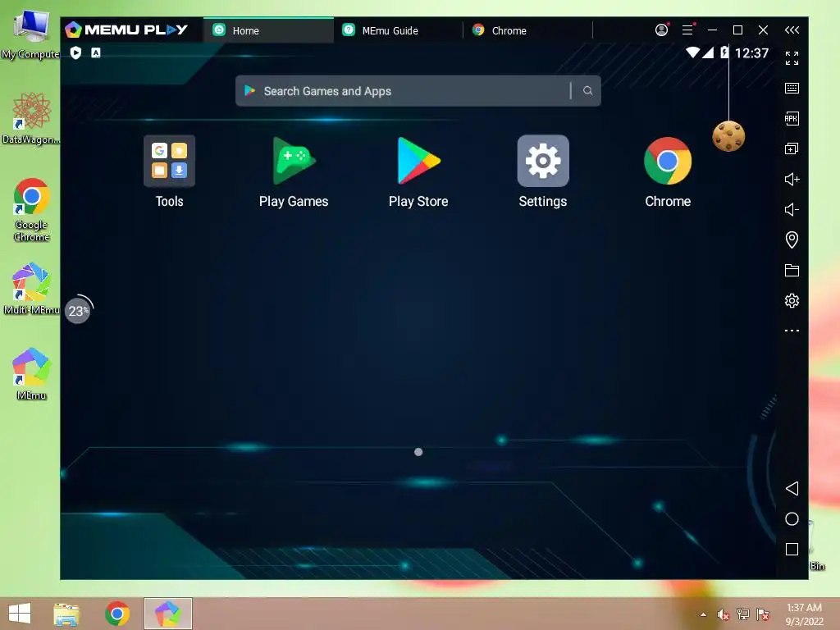Open the Tools folder in MEmu
Viewport: 840px width, 630px height.
[169, 161]
